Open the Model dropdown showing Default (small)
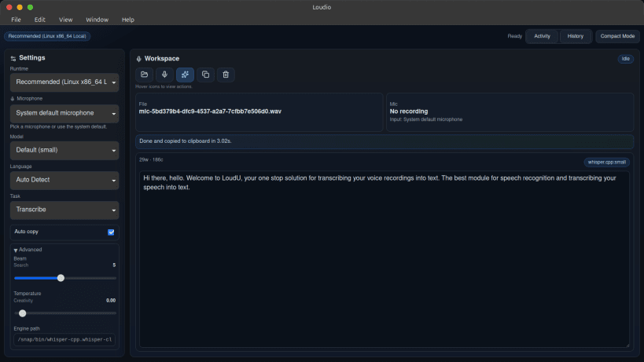Screen dimensions: 644x362 pos(64,151)
